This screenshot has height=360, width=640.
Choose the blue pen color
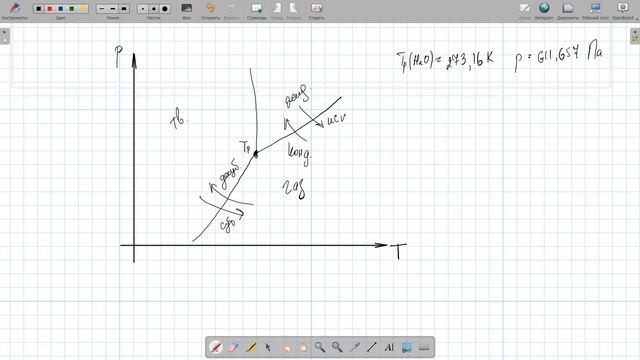pyautogui.click(x=61, y=9)
